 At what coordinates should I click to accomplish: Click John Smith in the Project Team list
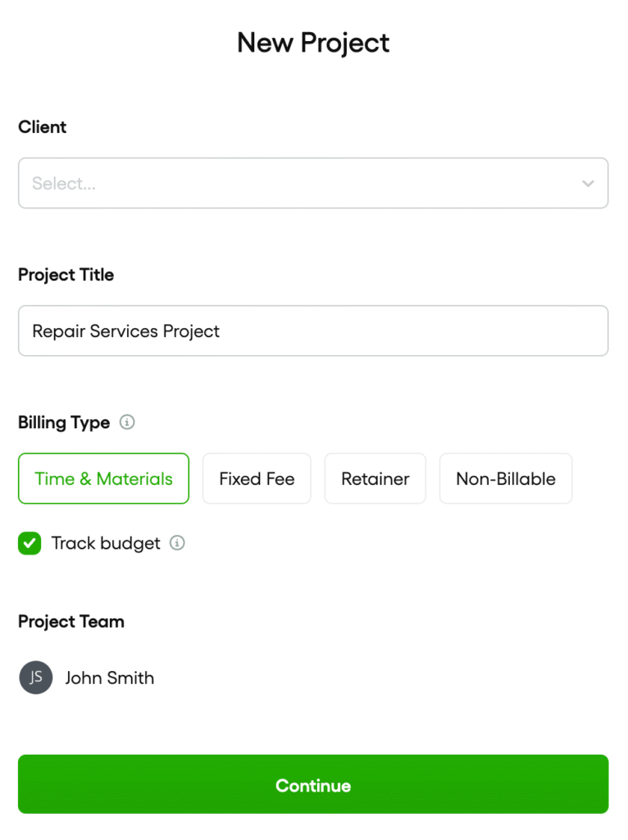pos(110,678)
